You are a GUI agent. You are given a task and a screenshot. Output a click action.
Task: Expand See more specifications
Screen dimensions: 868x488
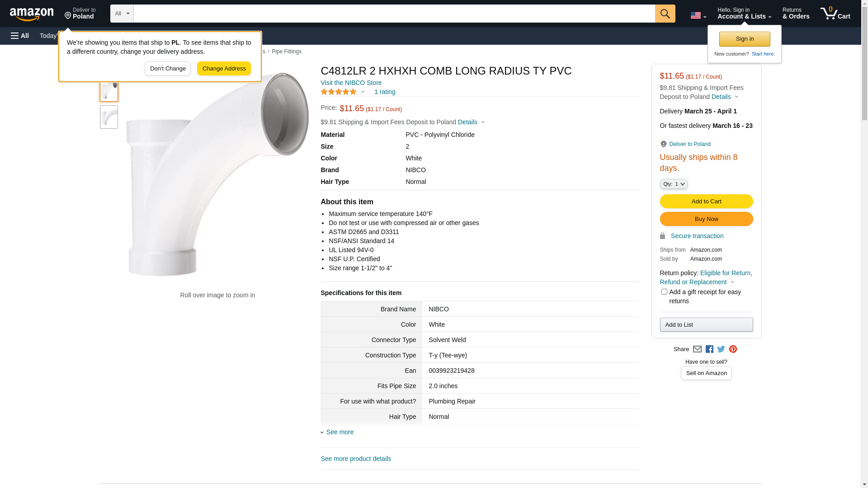[x=340, y=432]
